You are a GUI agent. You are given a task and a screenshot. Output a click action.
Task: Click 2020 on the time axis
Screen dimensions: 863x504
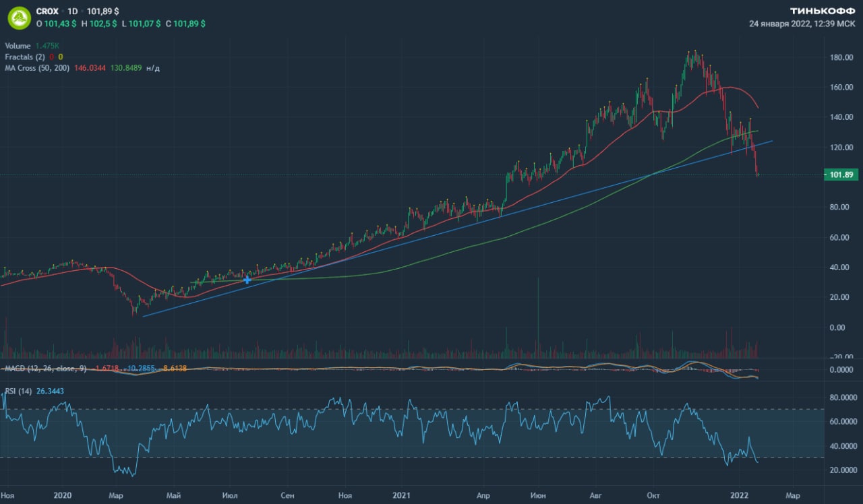coord(63,495)
